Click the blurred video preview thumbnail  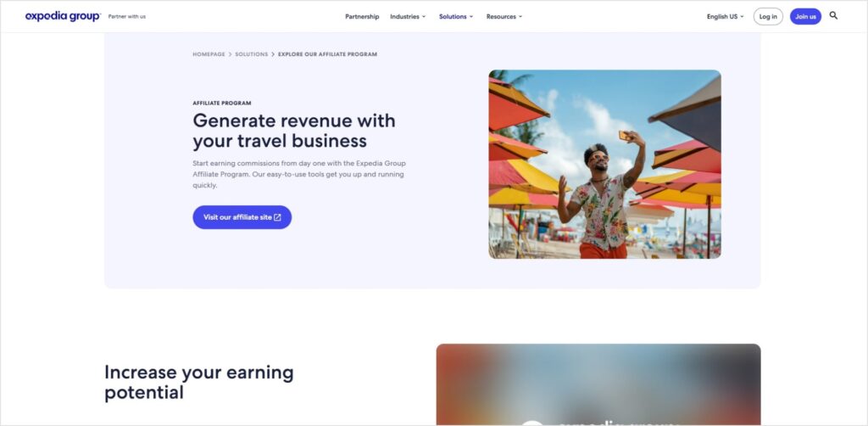pyautogui.click(x=598, y=384)
